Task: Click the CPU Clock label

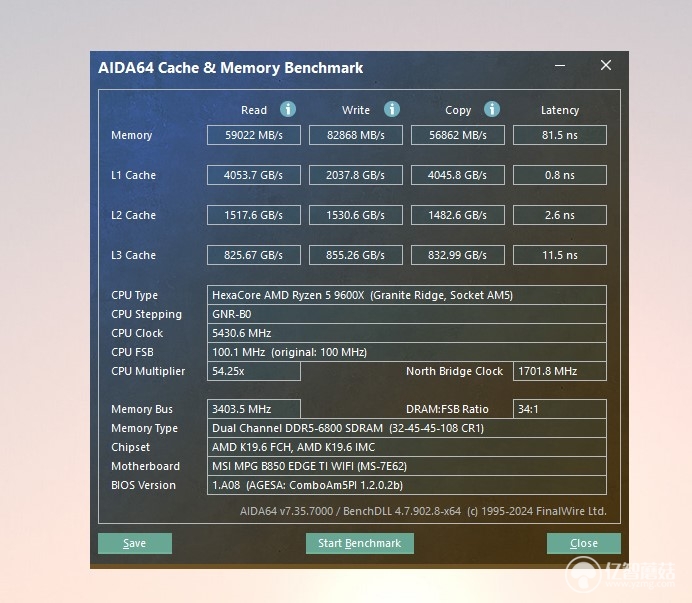Action: point(137,333)
